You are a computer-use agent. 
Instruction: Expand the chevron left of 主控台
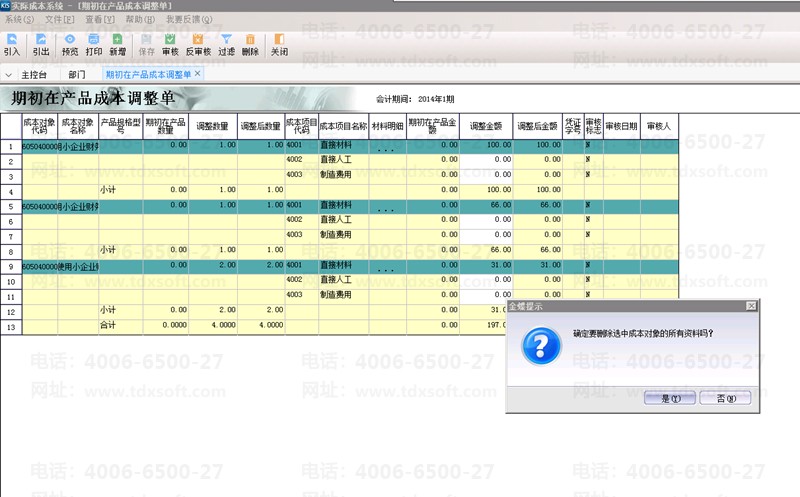pyautogui.click(x=8, y=75)
